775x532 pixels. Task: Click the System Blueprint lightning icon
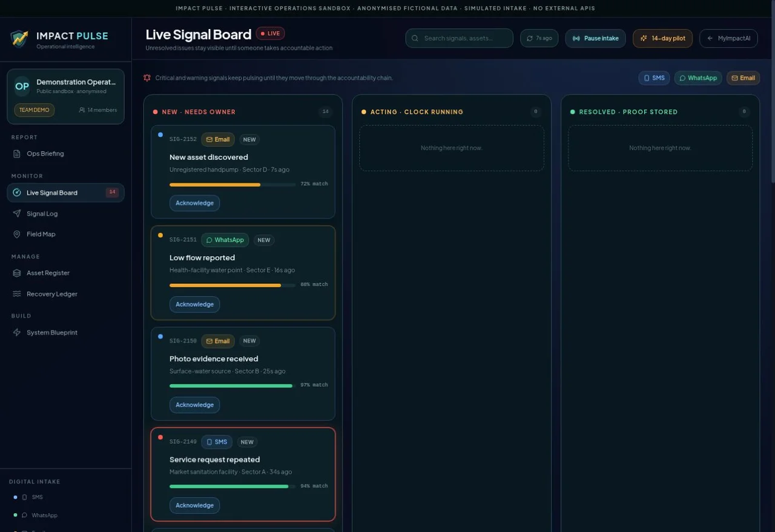tap(17, 332)
